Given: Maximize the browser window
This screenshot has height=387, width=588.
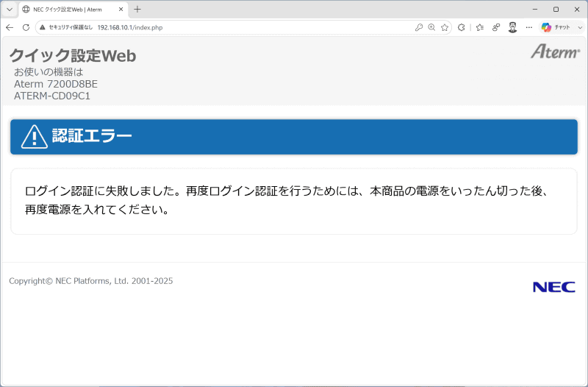Looking at the screenshot, I should click(x=556, y=10).
